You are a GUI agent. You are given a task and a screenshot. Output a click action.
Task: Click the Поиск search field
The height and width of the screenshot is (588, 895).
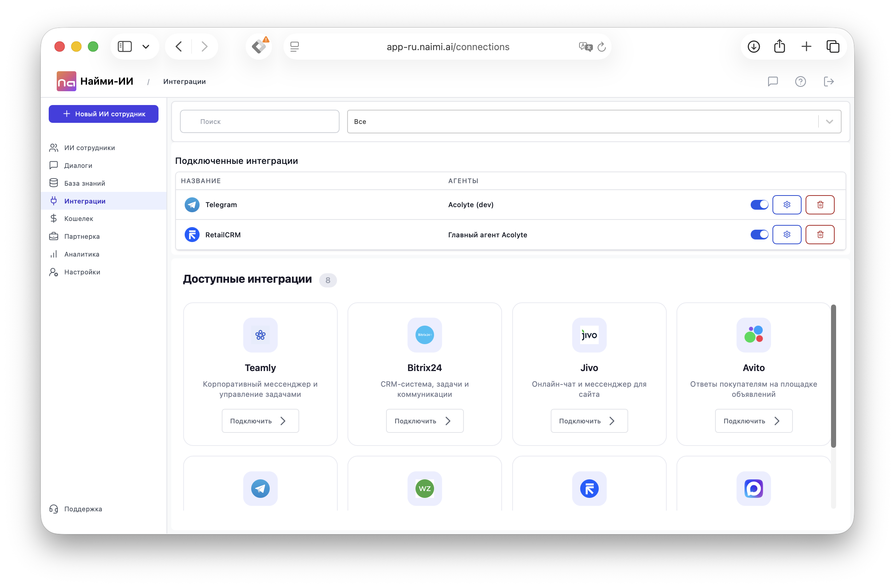[260, 121]
